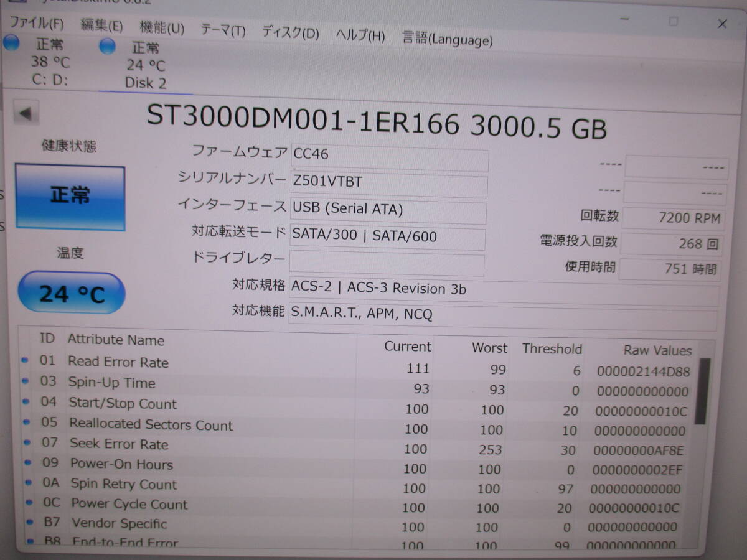Click status dot for Start/Stop Count
Screen dimensions: 747x560
pos(26,401)
